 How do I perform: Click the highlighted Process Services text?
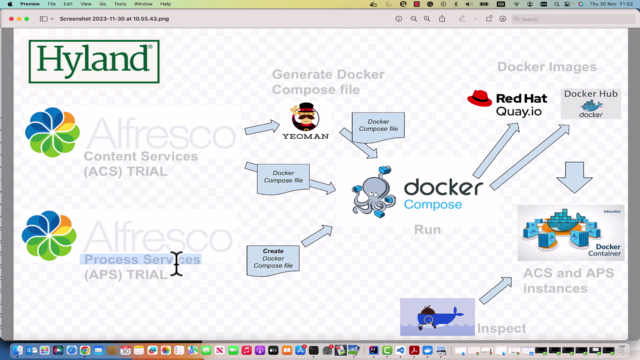point(142,259)
